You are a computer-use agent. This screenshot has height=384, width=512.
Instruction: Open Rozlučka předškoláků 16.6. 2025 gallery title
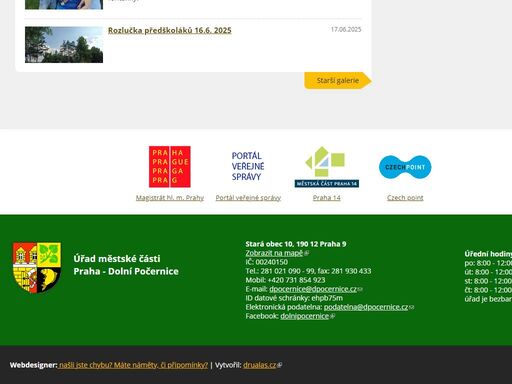point(170,30)
